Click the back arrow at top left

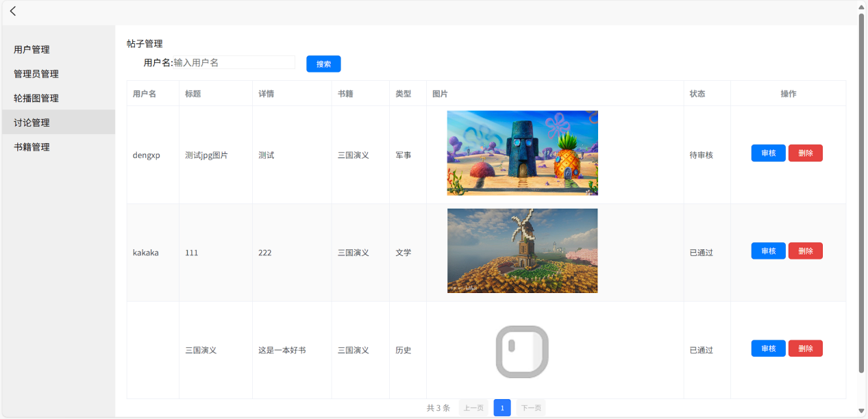(x=12, y=11)
